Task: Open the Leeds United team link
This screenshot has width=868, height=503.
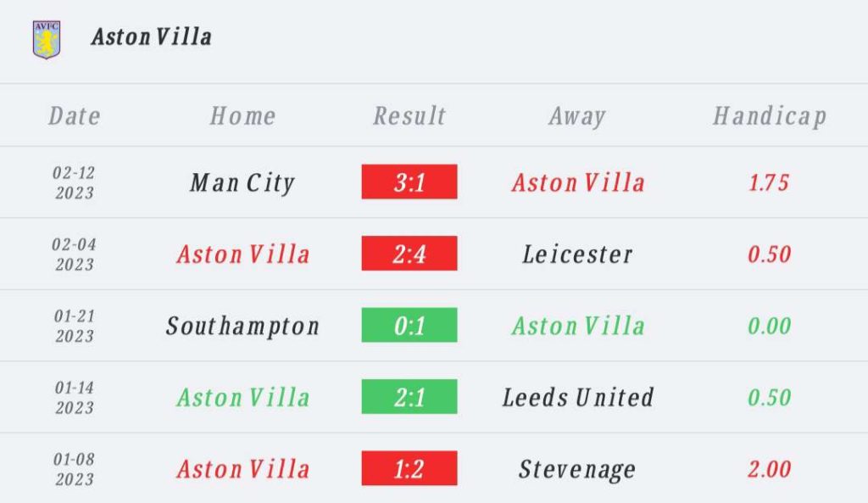Action: pos(577,397)
